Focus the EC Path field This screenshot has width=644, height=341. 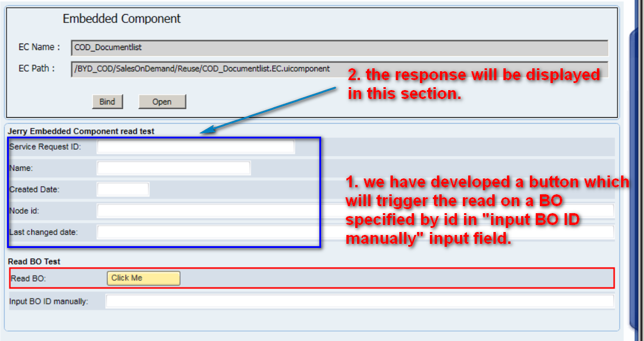pyautogui.click(x=339, y=69)
